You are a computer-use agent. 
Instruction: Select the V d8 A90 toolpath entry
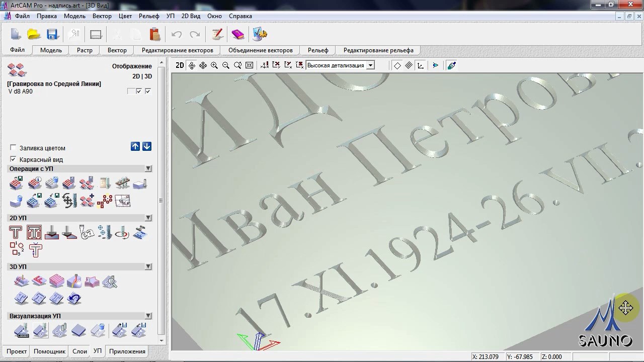(x=21, y=92)
